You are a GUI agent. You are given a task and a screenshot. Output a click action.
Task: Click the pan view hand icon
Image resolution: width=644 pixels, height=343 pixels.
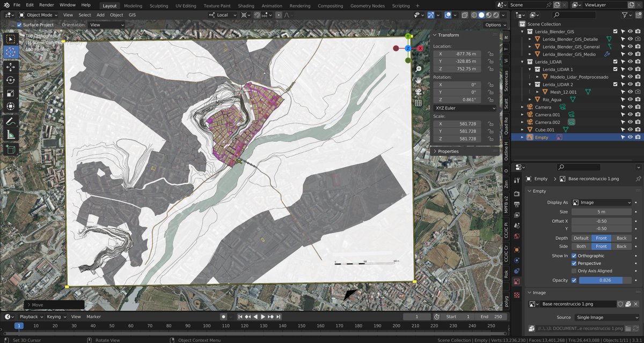click(x=418, y=80)
